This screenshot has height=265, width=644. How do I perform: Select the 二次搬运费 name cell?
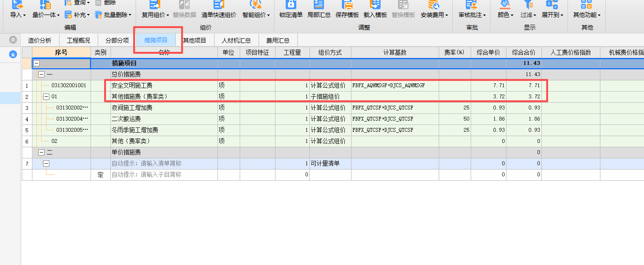(164, 119)
